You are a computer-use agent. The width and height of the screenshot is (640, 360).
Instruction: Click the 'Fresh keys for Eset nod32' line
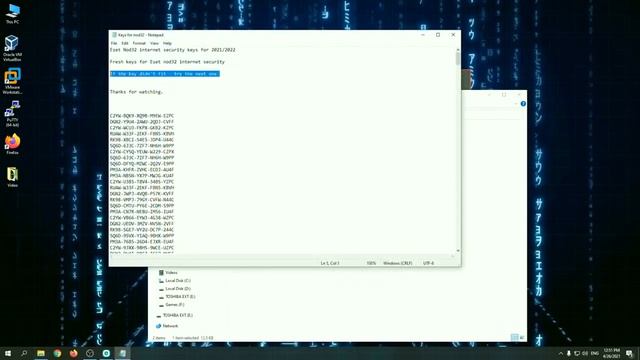(x=167, y=62)
